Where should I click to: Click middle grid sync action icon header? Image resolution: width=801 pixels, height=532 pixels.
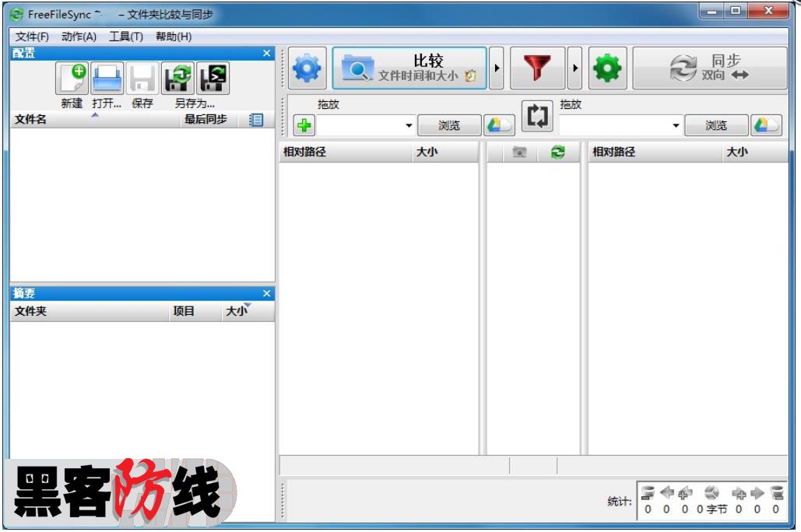[x=558, y=152]
